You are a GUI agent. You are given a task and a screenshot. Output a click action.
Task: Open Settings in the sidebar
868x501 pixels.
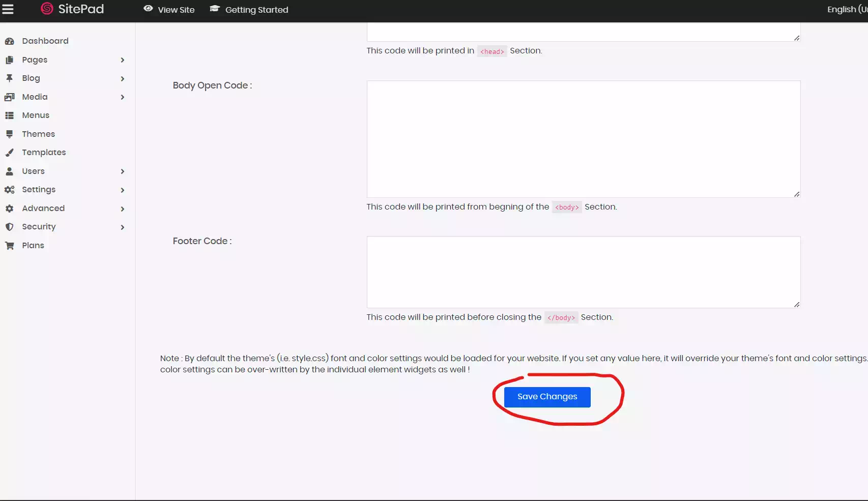(39, 189)
